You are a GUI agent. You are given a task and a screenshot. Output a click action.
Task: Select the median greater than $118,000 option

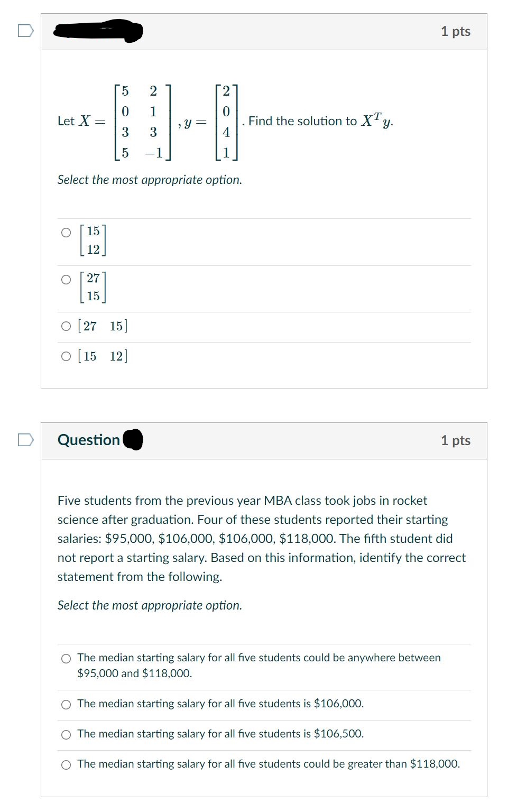click(x=66, y=763)
